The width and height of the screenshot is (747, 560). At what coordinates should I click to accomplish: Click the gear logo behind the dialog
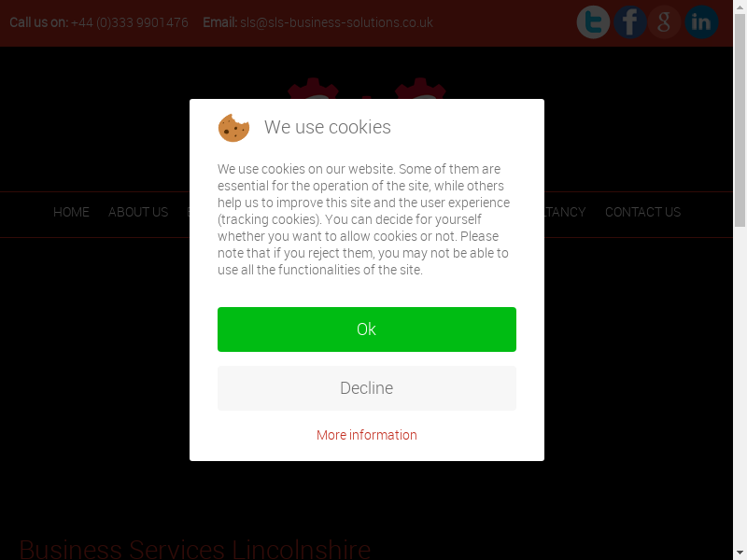click(x=365, y=88)
